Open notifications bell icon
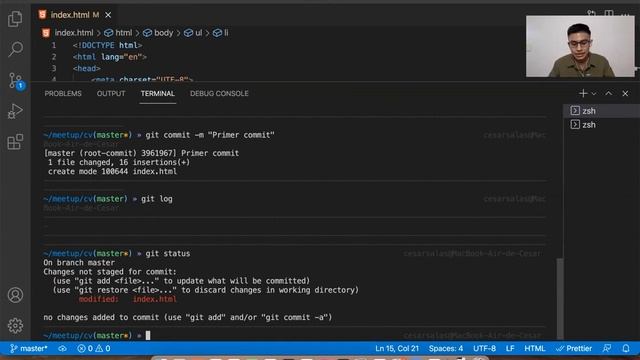Viewport: 640px width, 360px height. (626, 349)
